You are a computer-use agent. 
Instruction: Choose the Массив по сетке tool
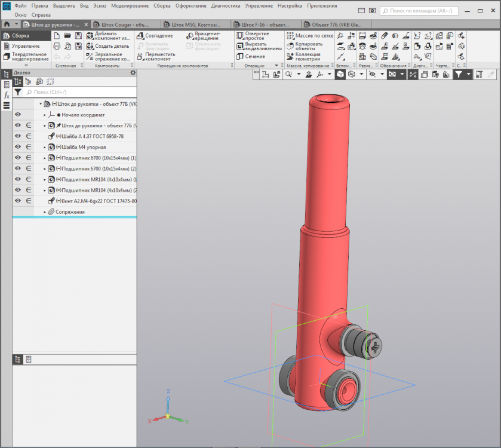click(308, 36)
